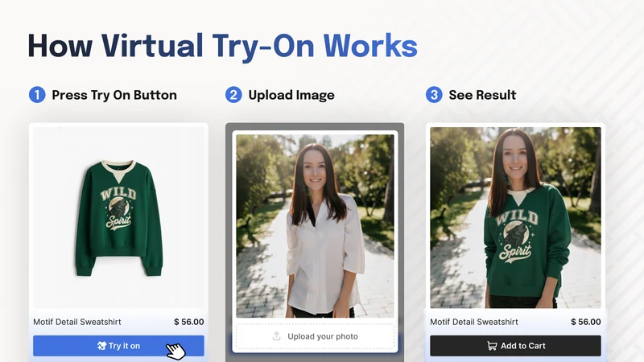Open the Upload your photo field
The image size is (644, 362).
(315, 336)
